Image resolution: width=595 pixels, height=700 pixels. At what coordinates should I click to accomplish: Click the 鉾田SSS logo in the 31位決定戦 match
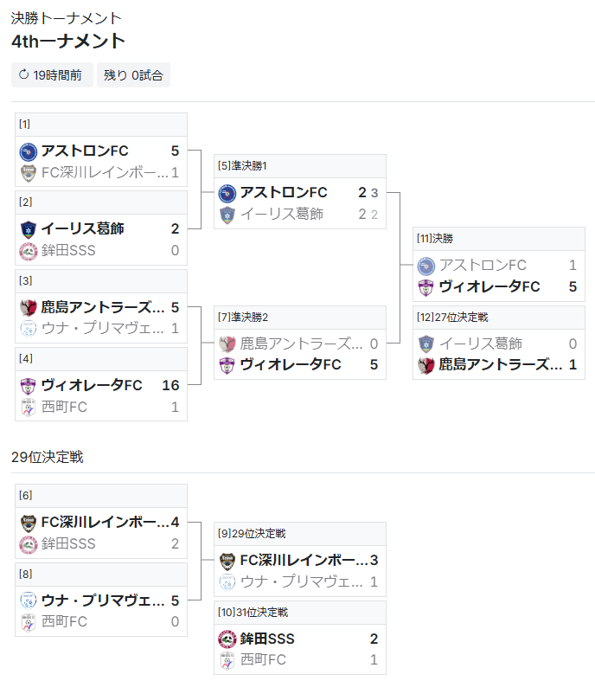[227, 639]
